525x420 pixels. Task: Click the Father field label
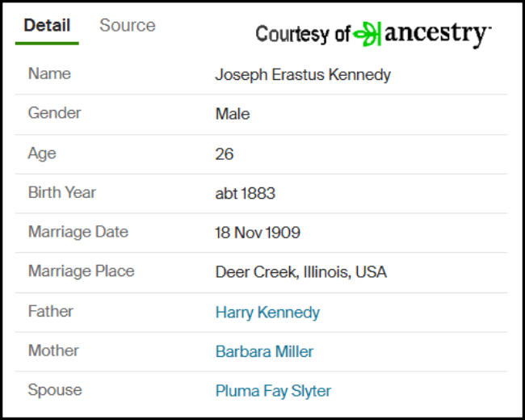[51, 311]
